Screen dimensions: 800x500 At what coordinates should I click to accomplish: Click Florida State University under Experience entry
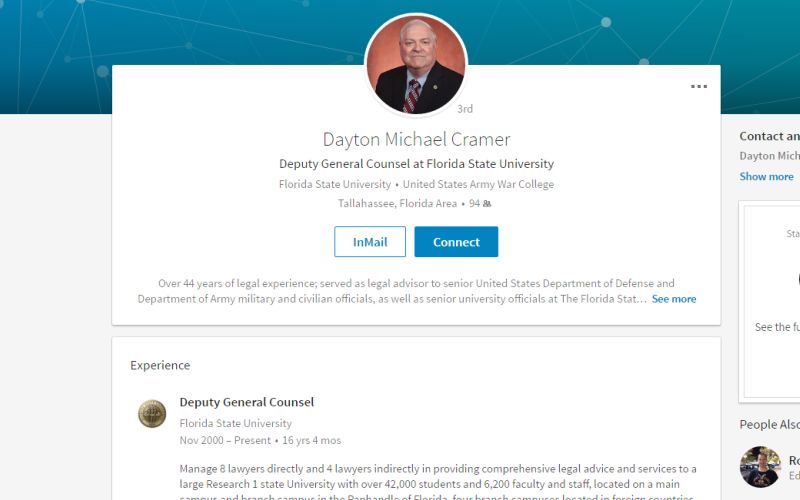click(x=235, y=423)
